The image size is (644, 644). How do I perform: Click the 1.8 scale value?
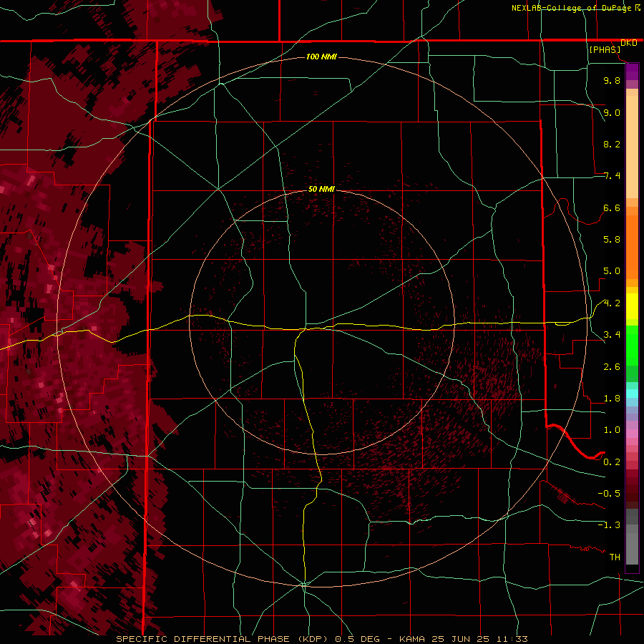pos(612,399)
